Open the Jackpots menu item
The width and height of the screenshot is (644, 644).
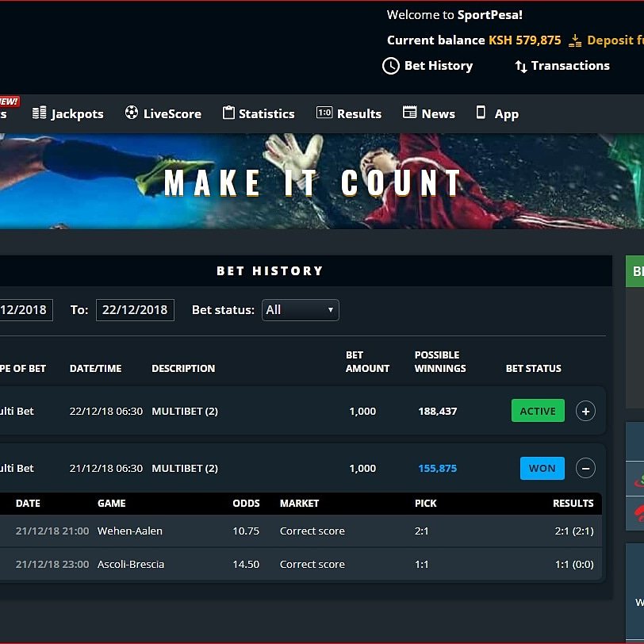[x=67, y=113]
